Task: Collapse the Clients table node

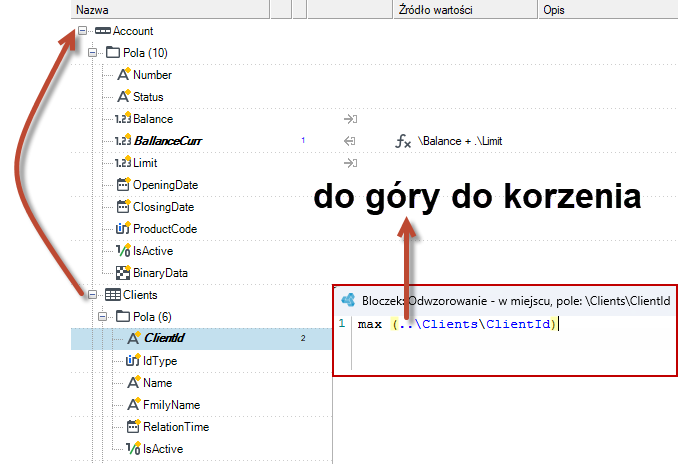Action: coord(92,295)
